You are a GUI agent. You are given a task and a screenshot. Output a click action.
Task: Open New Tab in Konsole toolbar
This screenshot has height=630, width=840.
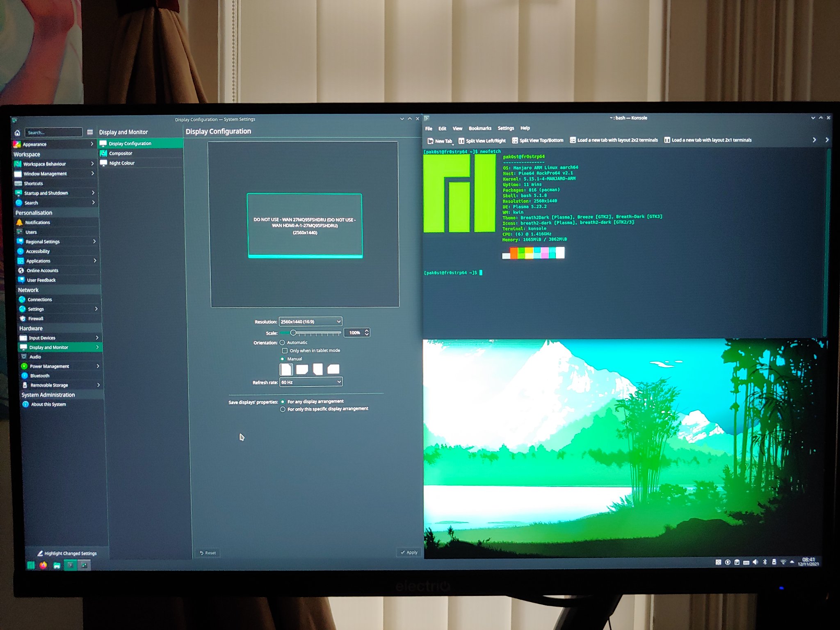point(440,141)
